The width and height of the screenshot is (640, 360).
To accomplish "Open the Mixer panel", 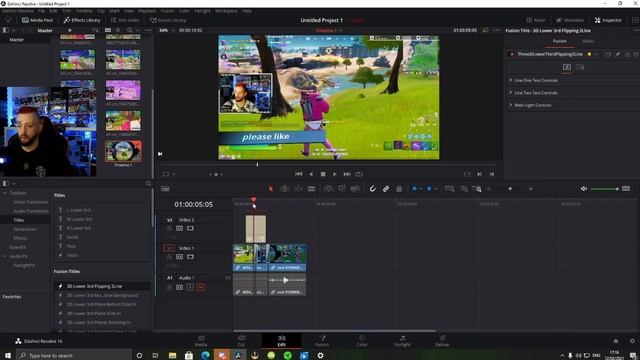I will click(x=536, y=20).
